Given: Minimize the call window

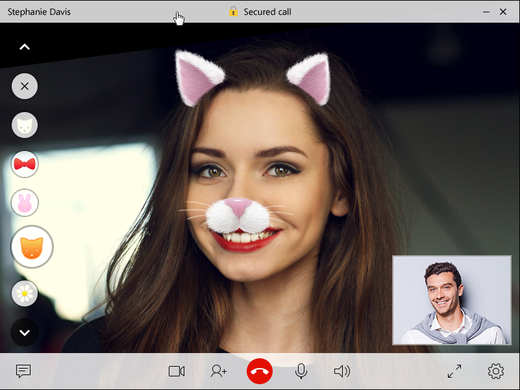Looking at the screenshot, I should [486, 12].
